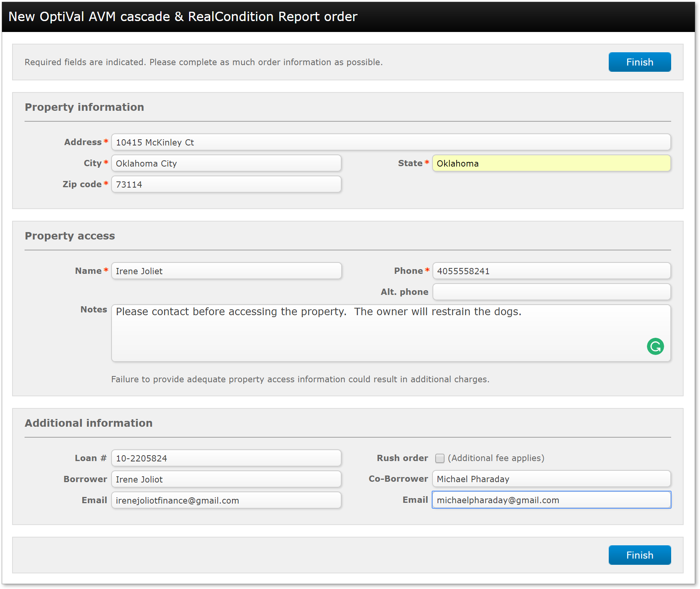
Task: Click the Loan # field showing 10-2205824
Action: pyautogui.click(x=226, y=458)
